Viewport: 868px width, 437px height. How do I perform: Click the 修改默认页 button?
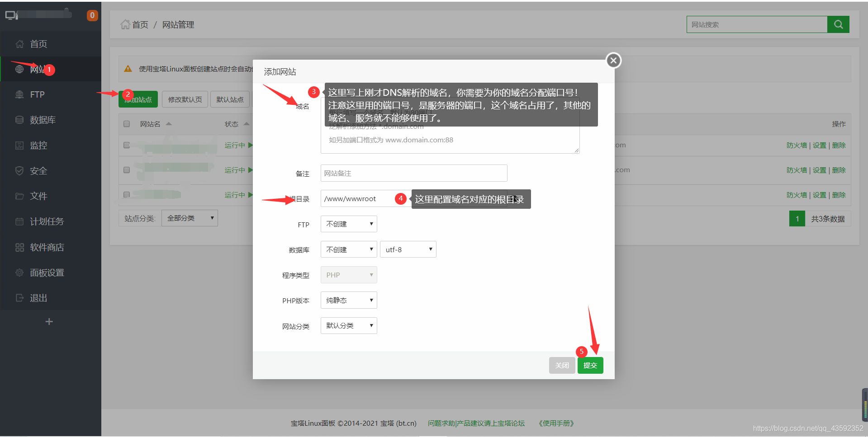click(185, 99)
